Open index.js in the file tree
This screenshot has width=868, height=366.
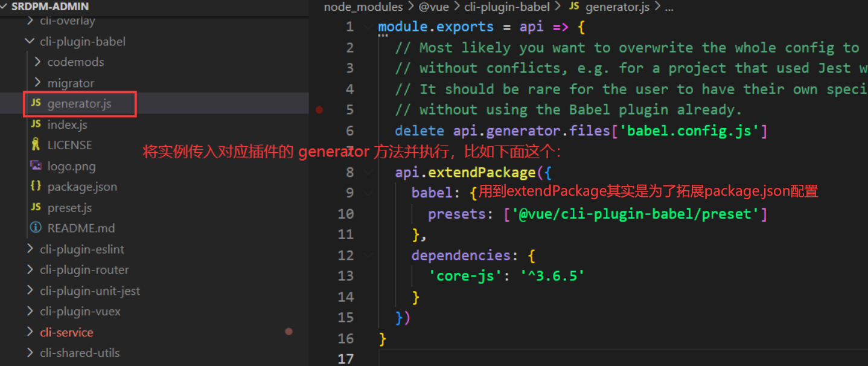[67, 124]
